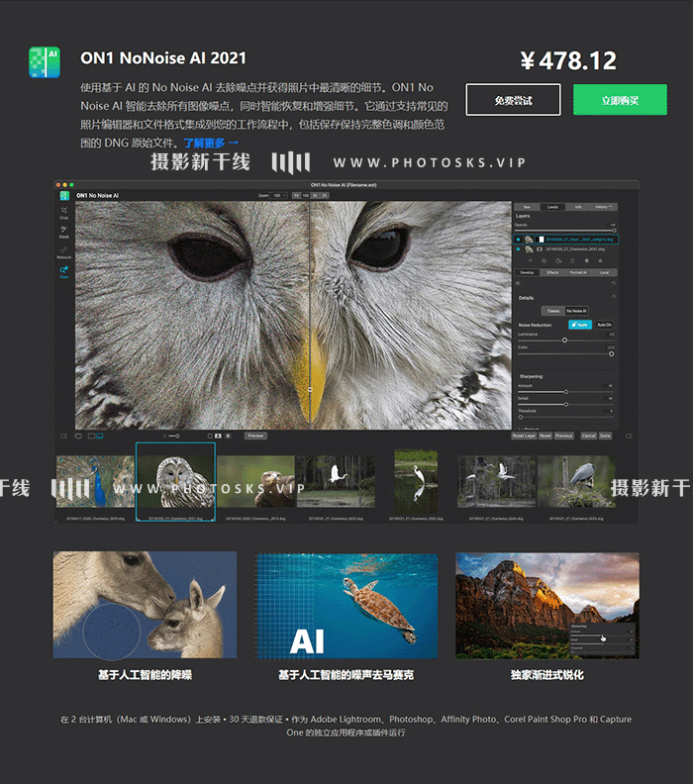Select the hawk thumbnail in the filmstrip
This screenshot has height=784, width=693.
point(256,481)
